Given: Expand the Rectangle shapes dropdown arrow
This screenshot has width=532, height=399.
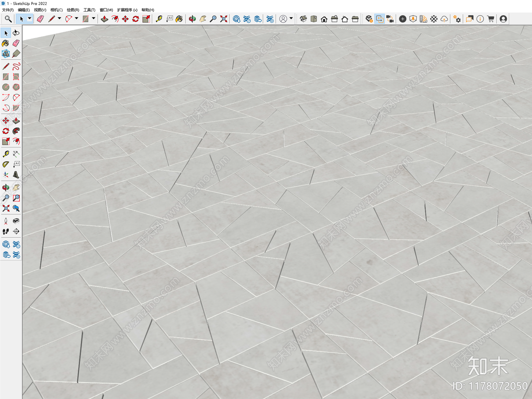Looking at the screenshot, I should tap(93, 19).
